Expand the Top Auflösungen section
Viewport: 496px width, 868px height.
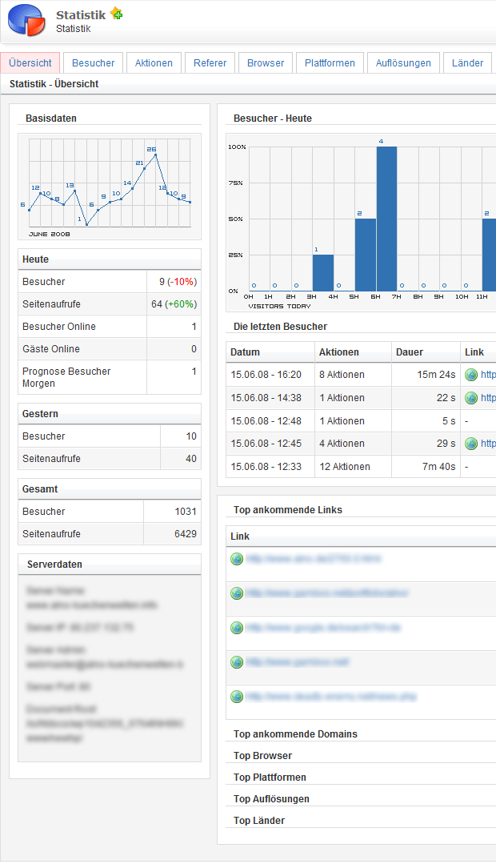click(x=271, y=799)
